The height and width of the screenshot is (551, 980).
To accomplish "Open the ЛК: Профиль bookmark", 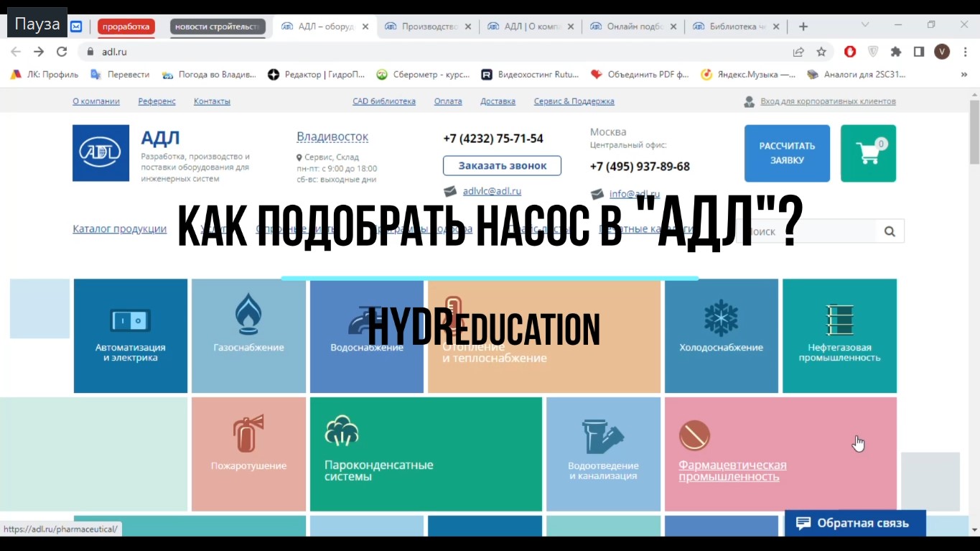I will tap(45, 74).
